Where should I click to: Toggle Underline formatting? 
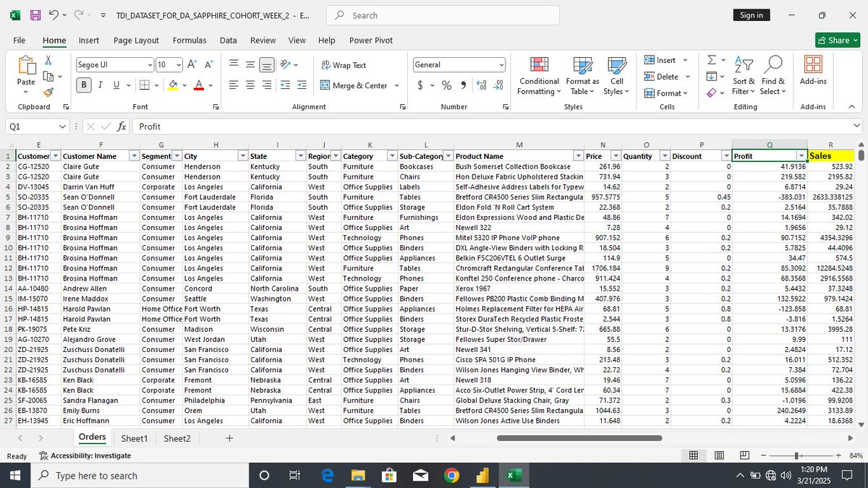click(116, 85)
